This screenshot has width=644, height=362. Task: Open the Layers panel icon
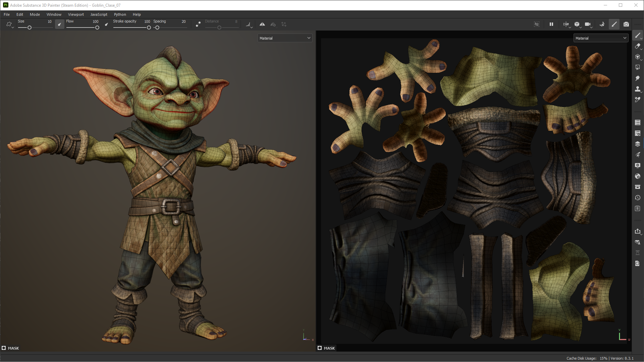(638, 144)
